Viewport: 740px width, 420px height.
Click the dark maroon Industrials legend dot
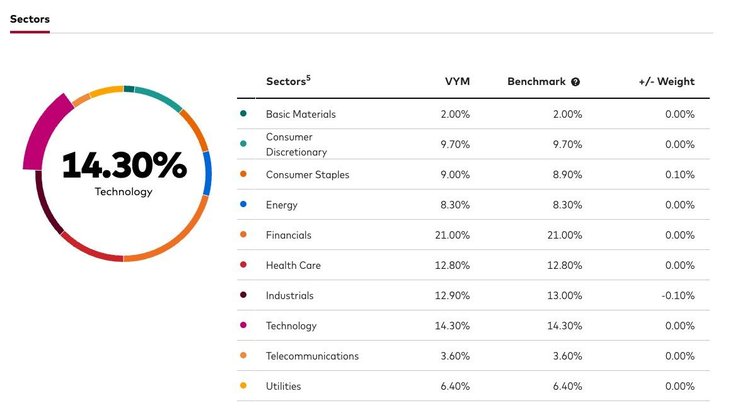pos(243,295)
